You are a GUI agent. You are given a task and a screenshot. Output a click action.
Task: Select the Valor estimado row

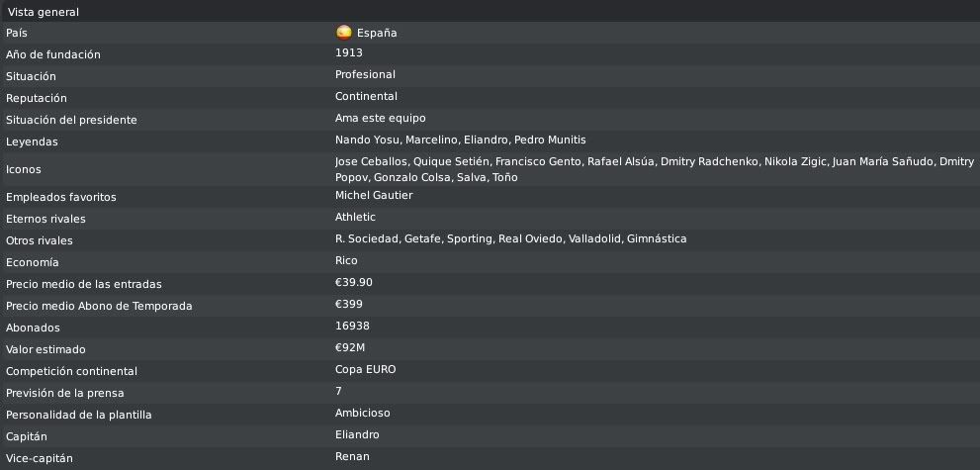(x=490, y=349)
